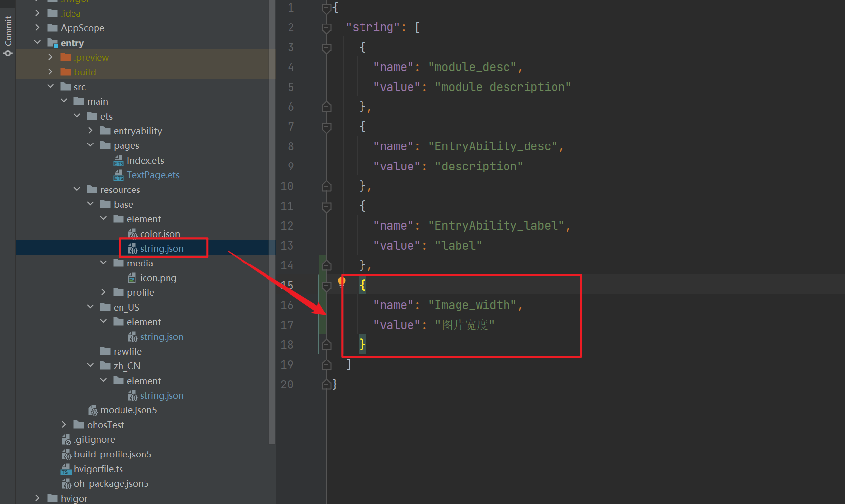Expand the AppScope folder
845x504 pixels.
click(x=37, y=28)
